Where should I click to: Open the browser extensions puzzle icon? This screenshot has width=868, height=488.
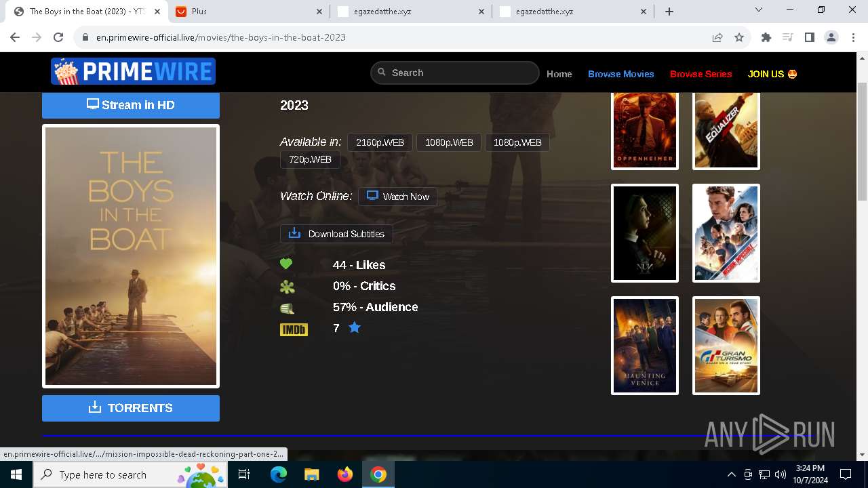pos(766,37)
